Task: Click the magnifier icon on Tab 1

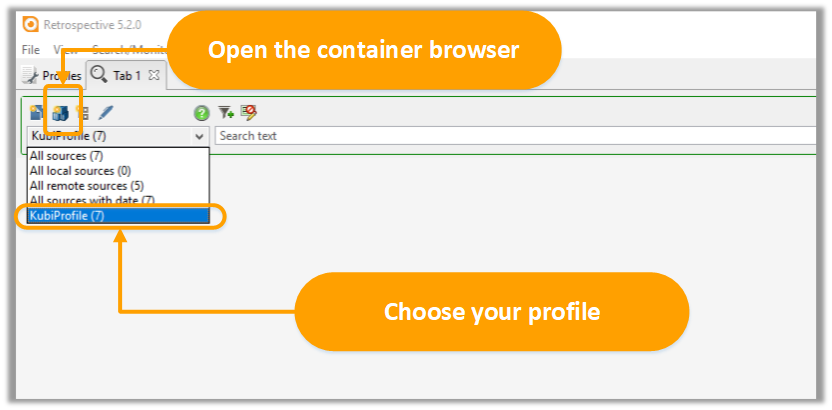Action: pos(99,74)
